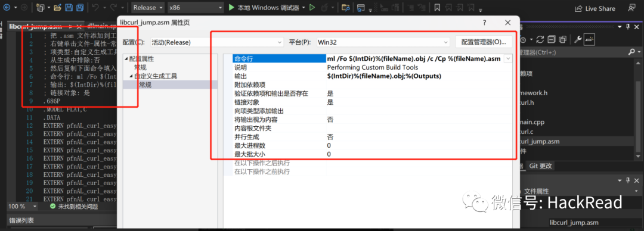This screenshot has height=231, width=644.
Task: Click the find in files icon
Action: tap(346, 7)
